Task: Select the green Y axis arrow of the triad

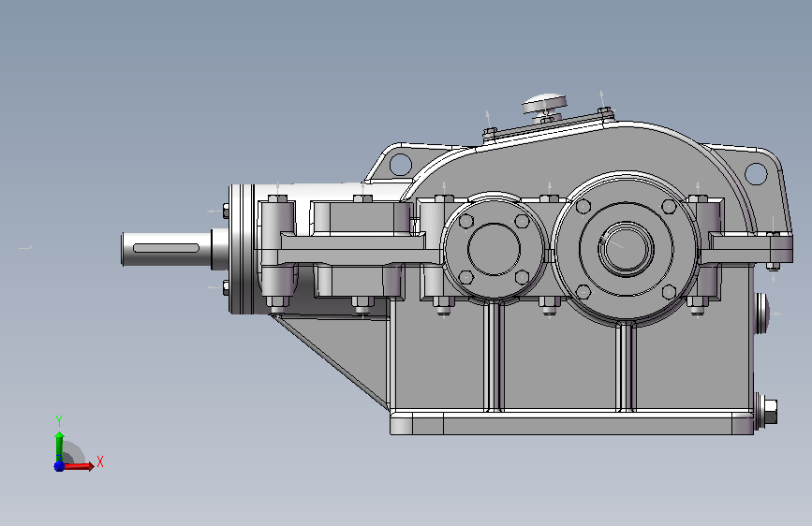Action: (x=59, y=446)
